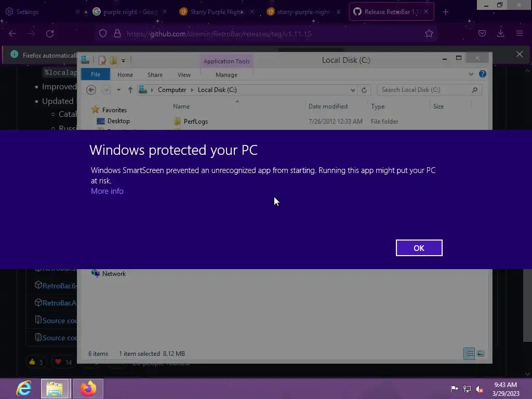
Task: Close the Release RetroBar tab
Action: [426, 12]
